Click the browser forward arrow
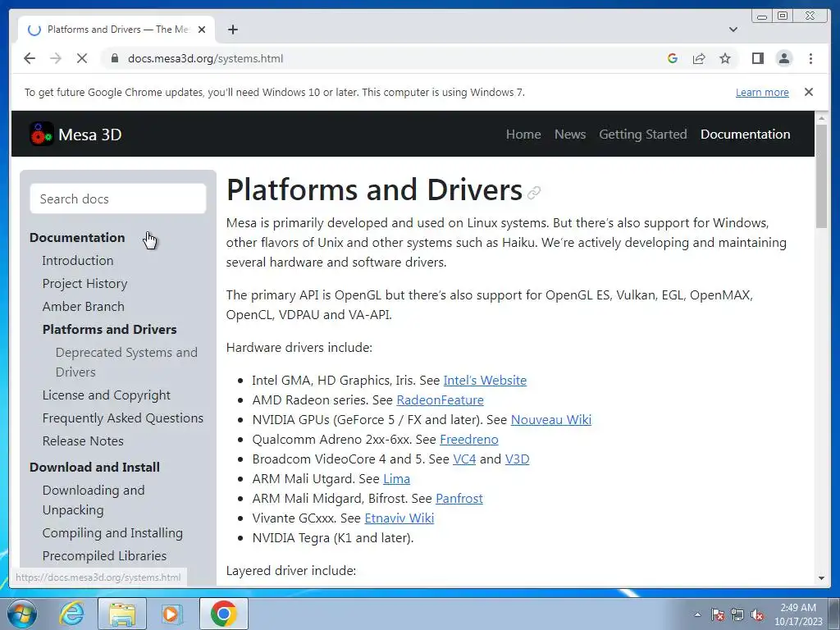Image resolution: width=840 pixels, height=630 pixels. click(56, 58)
